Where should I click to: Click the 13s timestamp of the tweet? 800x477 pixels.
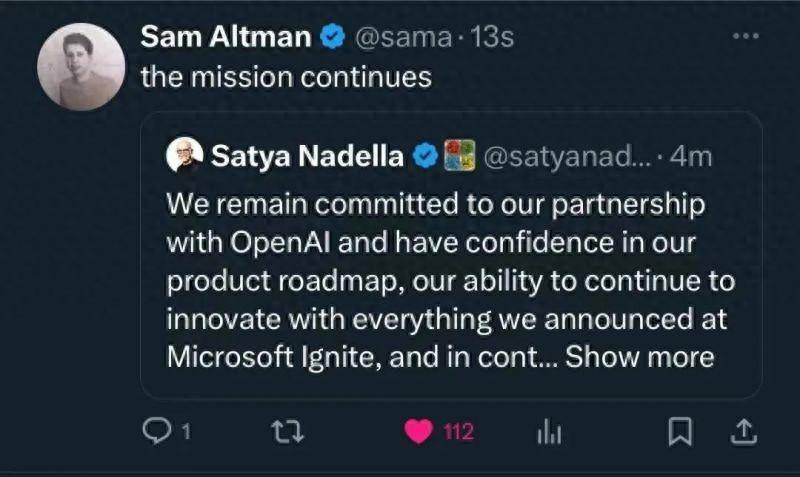[492, 38]
